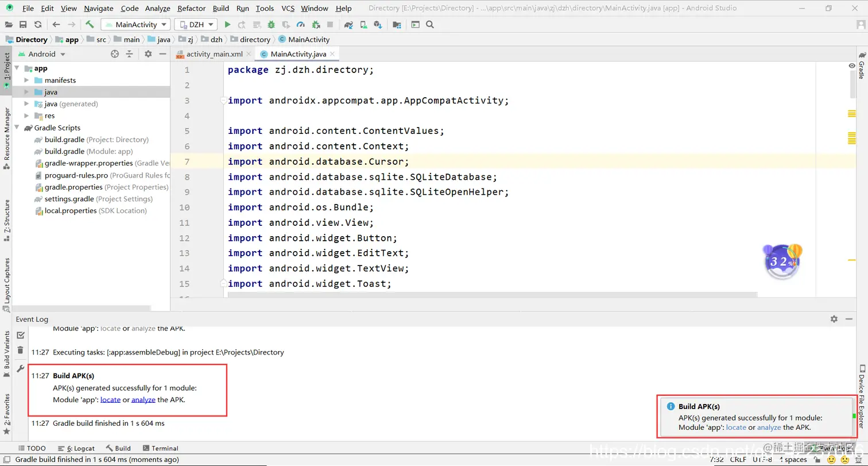Open Project panel gear settings

click(148, 54)
